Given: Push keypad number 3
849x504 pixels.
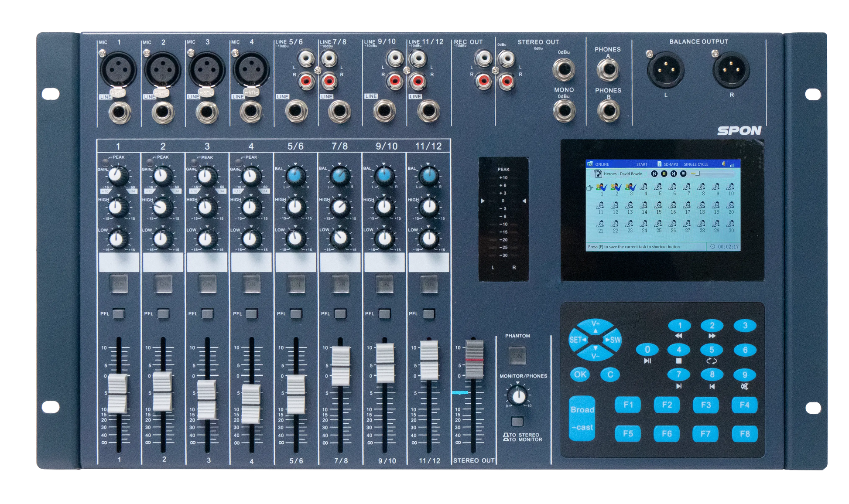Looking at the screenshot, I should point(745,326).
